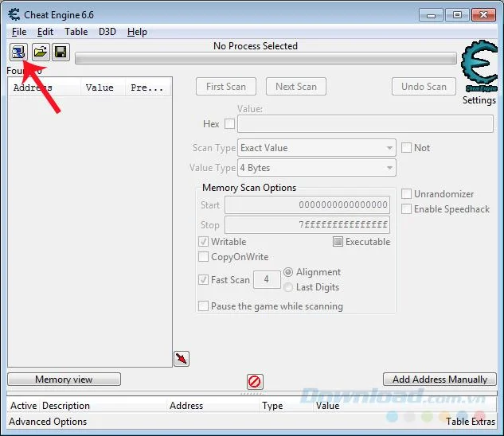Open the Table menu

tap(76, 32)
